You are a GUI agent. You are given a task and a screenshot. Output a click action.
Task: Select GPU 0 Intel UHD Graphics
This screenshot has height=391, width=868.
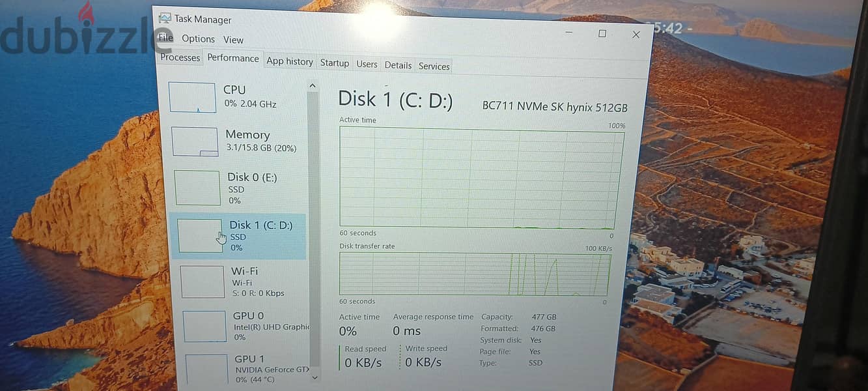tap(245, 326)
